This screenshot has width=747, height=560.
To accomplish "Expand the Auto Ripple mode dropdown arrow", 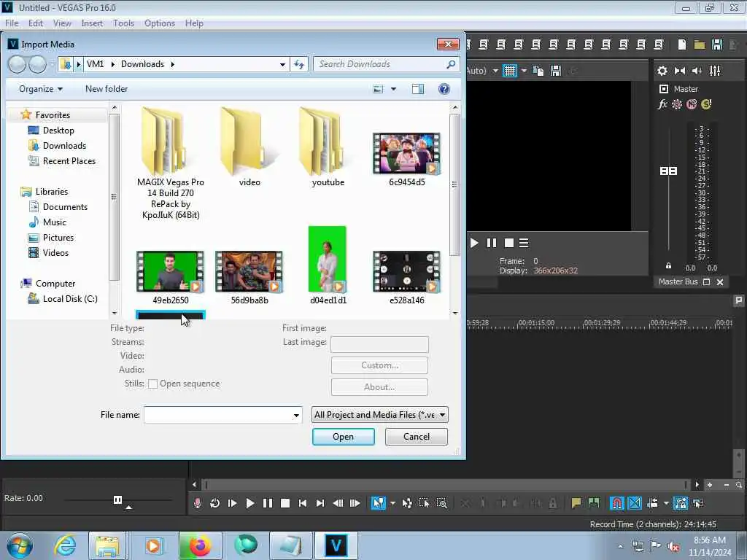I will [666, 503].
